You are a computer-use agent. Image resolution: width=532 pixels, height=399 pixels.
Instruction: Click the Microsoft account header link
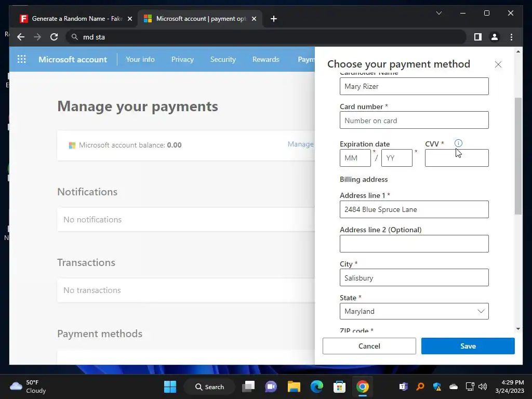tap(73, 59)
